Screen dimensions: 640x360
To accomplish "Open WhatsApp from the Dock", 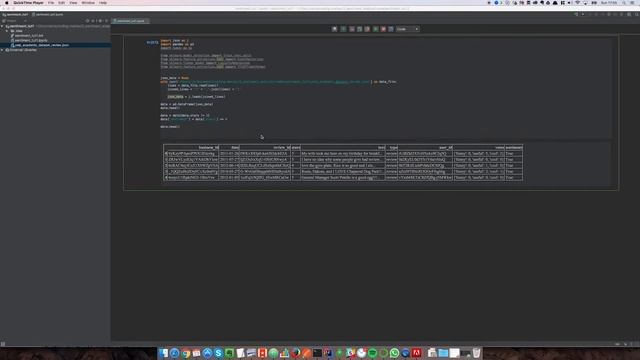I will click(394, 353).
